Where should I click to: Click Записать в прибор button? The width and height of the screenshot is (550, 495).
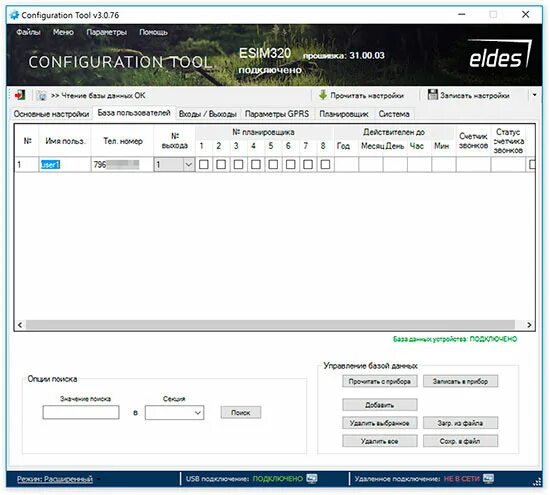[x=460, y=381]
